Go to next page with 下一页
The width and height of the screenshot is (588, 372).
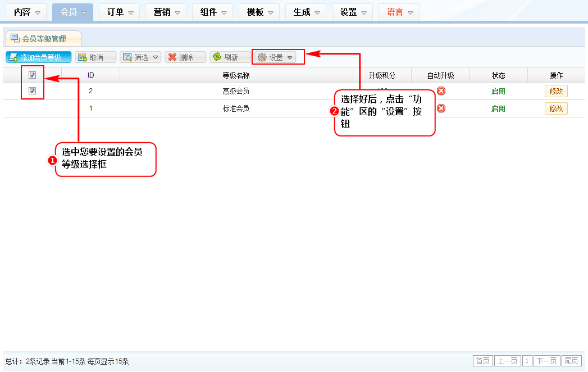click(546, 361)
